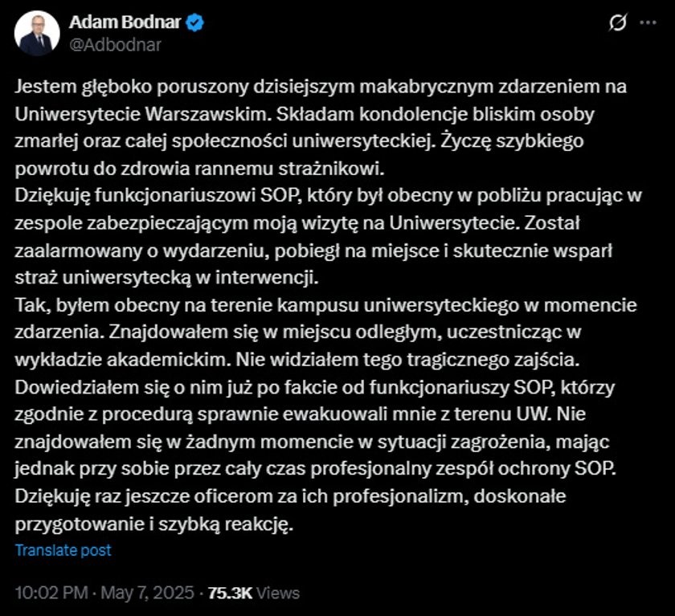Click the line starting 'Dowiedziałem się o nim'
675x616 pixels.
(315, 387)
